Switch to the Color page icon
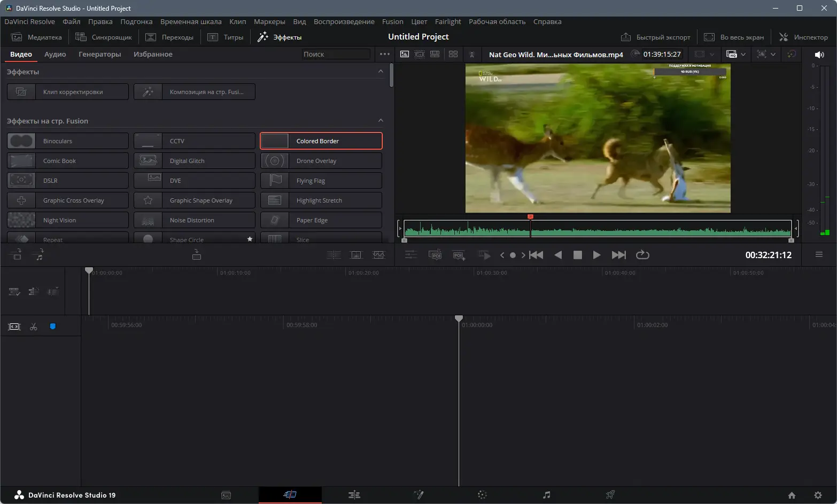This screenshot has width=837, height=504. coord(482,495)
